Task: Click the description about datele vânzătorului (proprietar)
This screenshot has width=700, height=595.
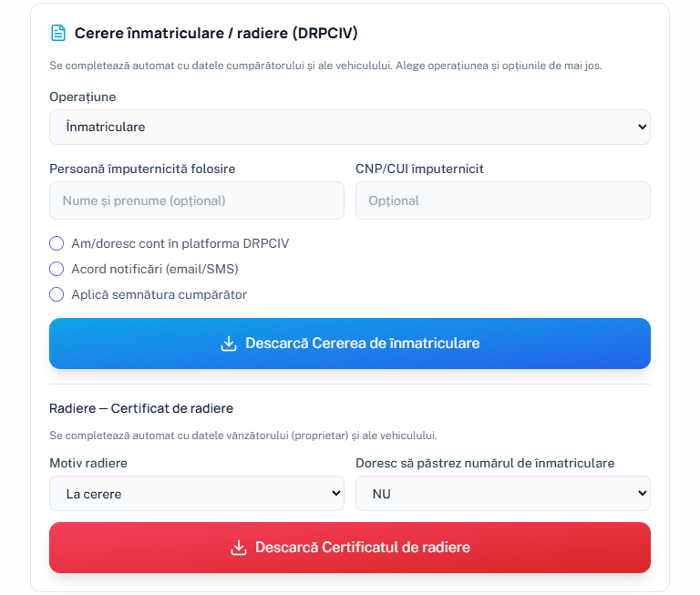Action: (x=243, y=436)
